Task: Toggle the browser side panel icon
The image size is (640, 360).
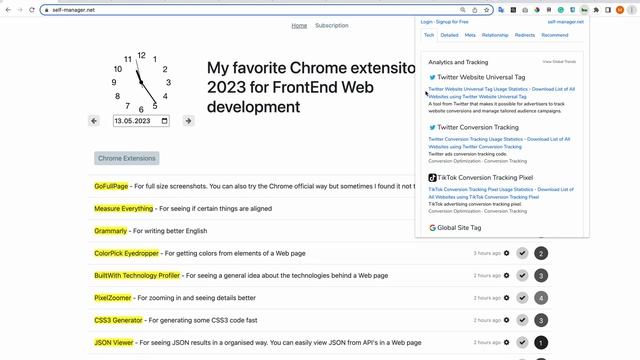Action: tap(608, 10)
